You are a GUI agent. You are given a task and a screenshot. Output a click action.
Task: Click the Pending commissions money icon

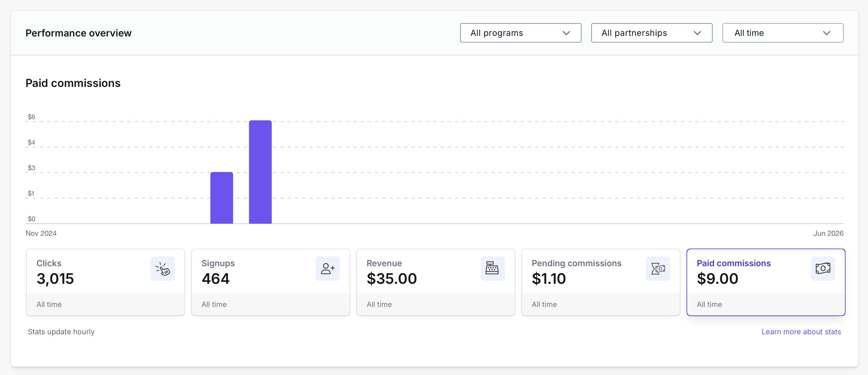coord(658,269)
